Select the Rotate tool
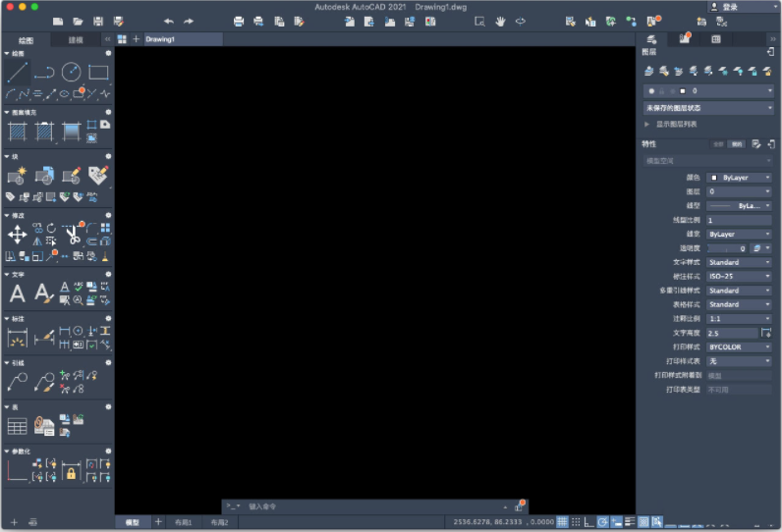Image resolution: width=782 pixels, height=532 pixels. [x=51, y=228]
